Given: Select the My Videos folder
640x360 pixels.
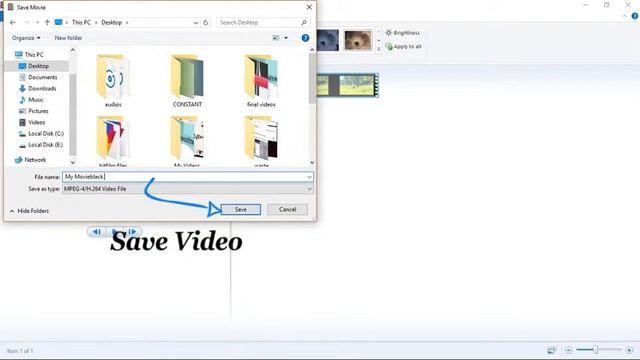Looking at the screenshot, I should [x=187, y=141].
